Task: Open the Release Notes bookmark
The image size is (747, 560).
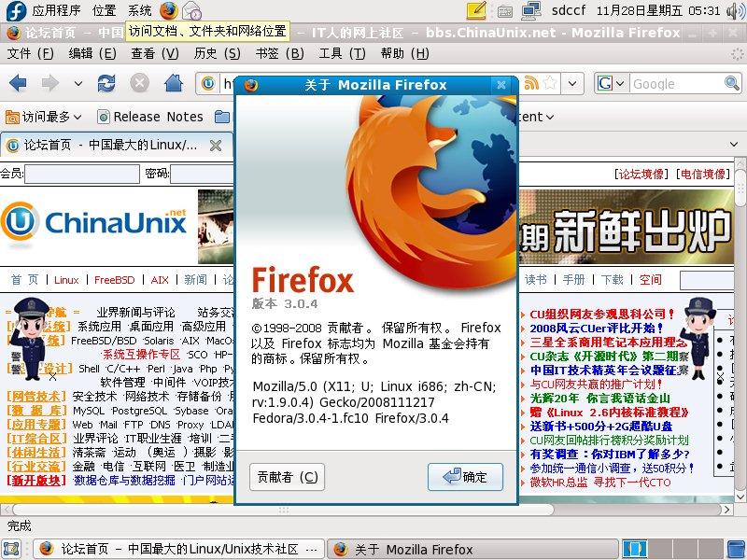Action: tap(150, 117)
